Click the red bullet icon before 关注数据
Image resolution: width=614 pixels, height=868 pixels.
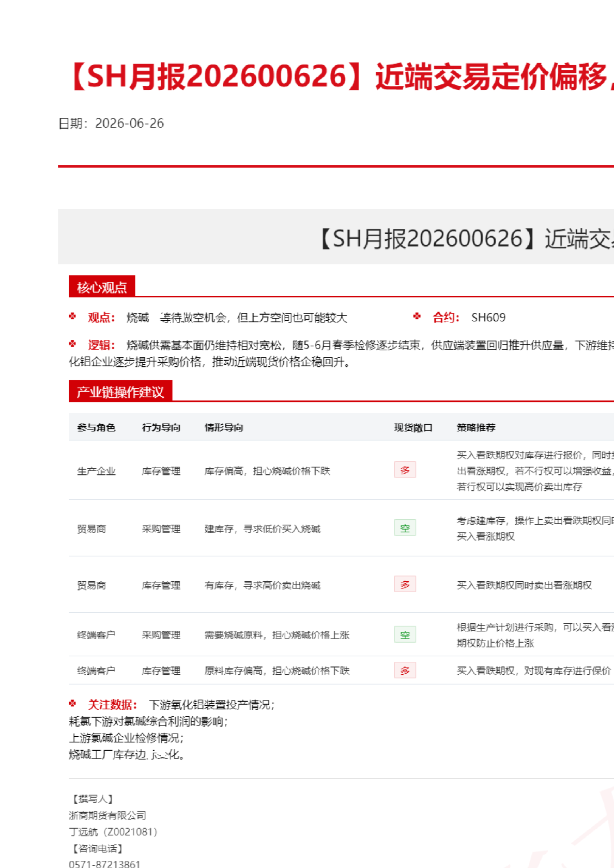pyautogui.click(x=72, y=704)
